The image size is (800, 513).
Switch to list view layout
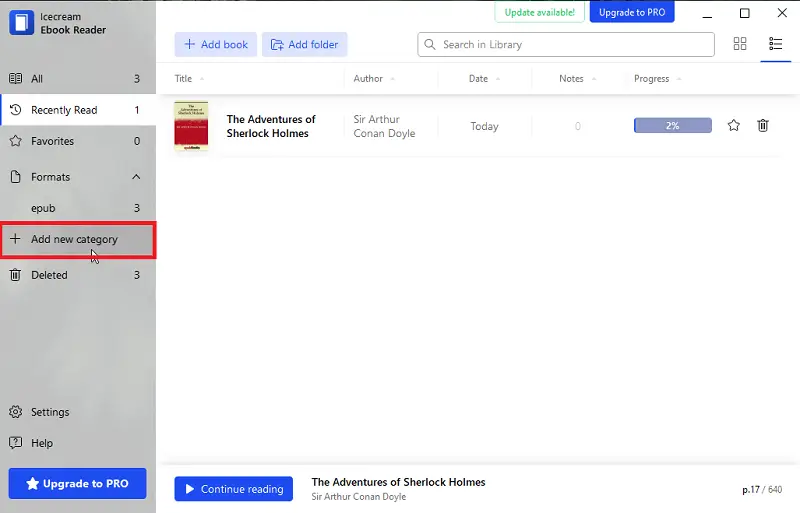pos(776,44)
